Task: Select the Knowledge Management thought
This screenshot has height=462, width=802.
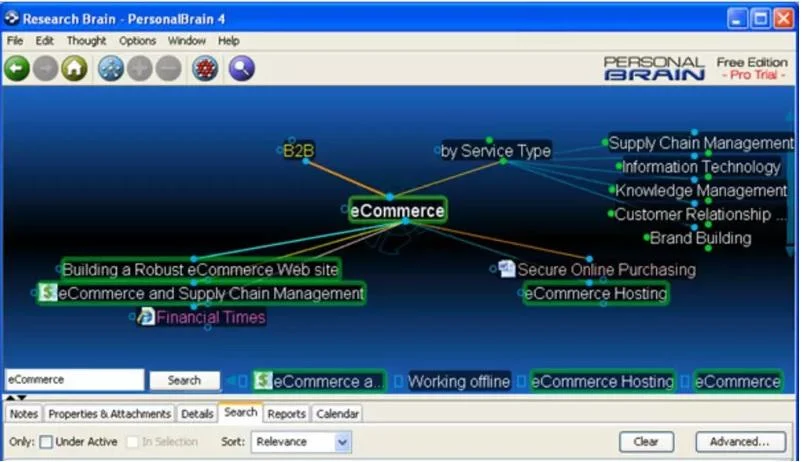Action: click(701, 190)
